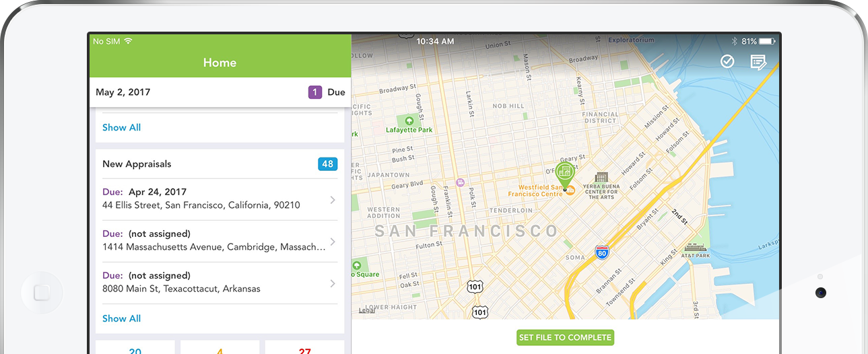
Task: Tap the 10:34 AM clock in status bar
Action: [435, 41]
